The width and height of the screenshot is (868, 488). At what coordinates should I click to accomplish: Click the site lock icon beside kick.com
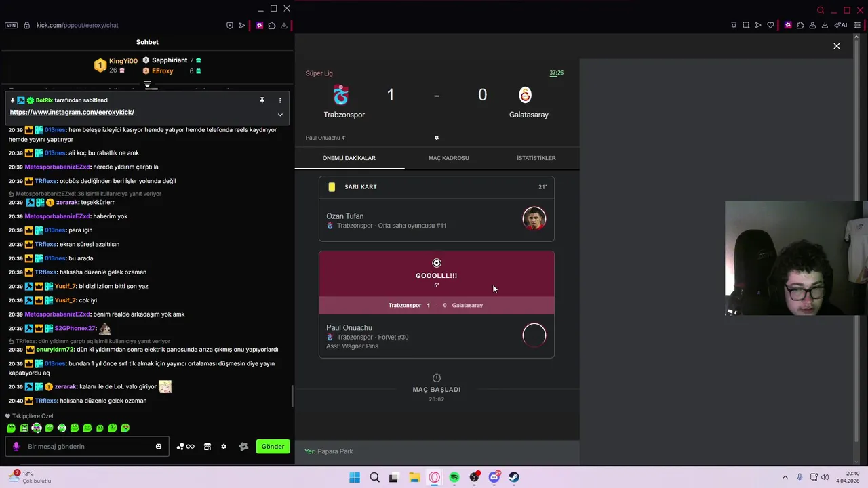26,26
